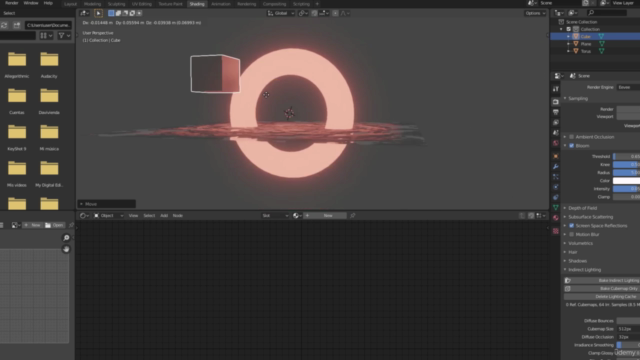Open the Render properties tab icon

coord(556,102)
